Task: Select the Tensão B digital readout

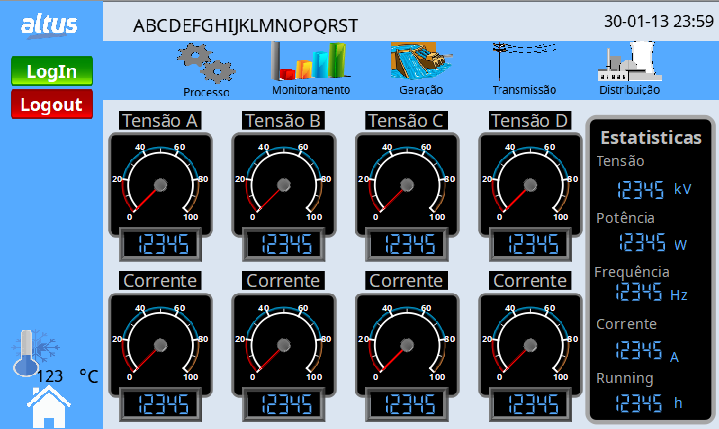Action: (x=284, y=244)
